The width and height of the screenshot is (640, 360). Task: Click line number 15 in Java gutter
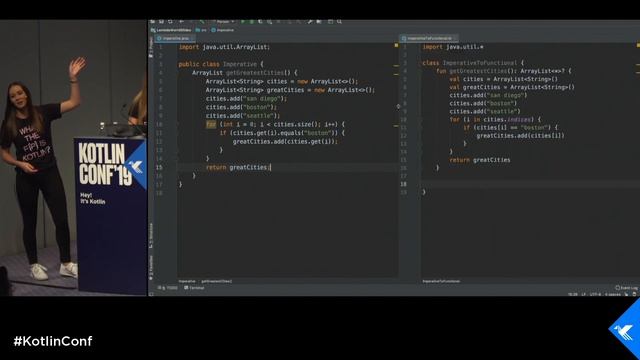click(x=159, y=167)
